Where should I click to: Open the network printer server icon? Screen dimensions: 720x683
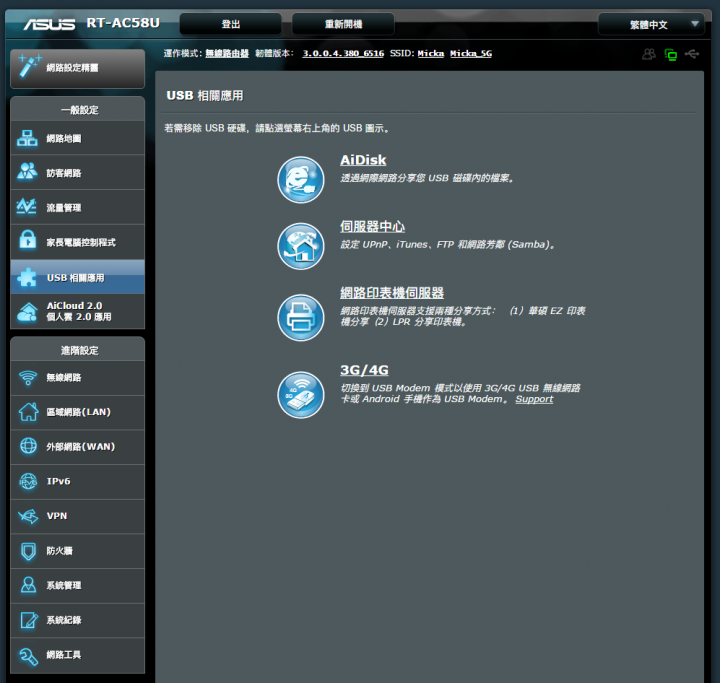[301, 317]
